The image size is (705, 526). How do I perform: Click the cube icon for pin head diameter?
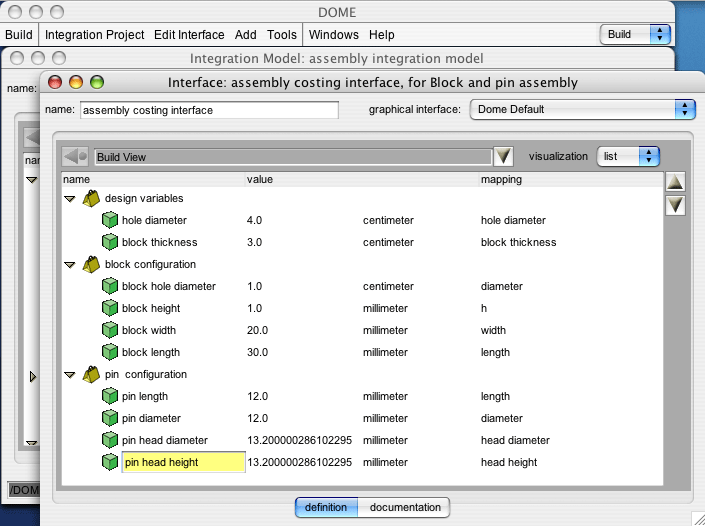[x=110, y=441]
